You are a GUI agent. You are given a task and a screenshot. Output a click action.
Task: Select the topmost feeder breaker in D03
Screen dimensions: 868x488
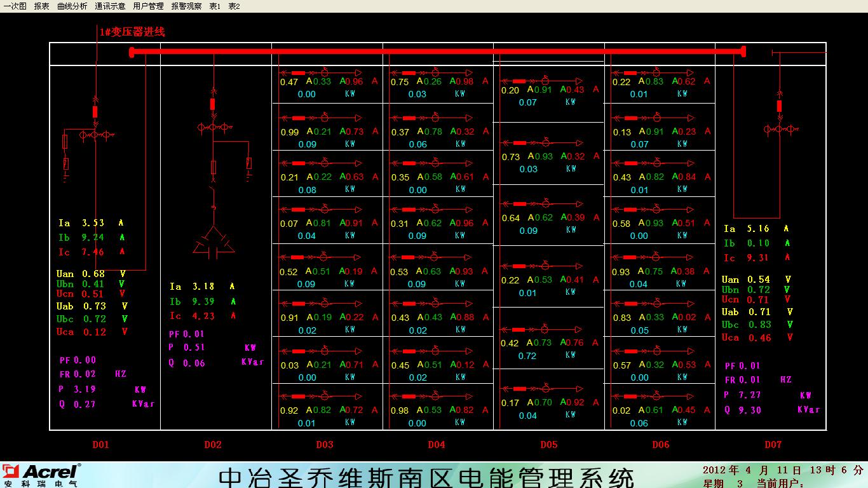[x=298, y=73]
